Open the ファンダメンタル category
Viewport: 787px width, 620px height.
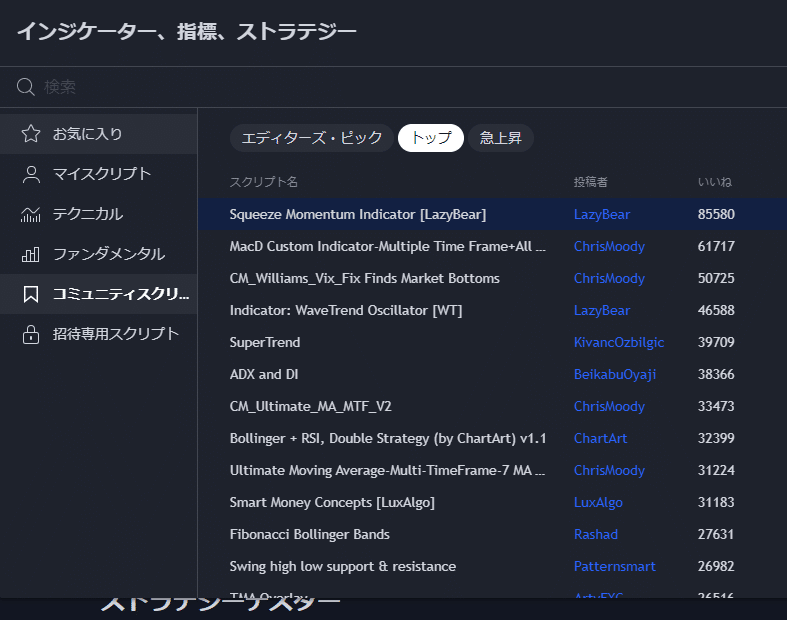pos(98,254)
